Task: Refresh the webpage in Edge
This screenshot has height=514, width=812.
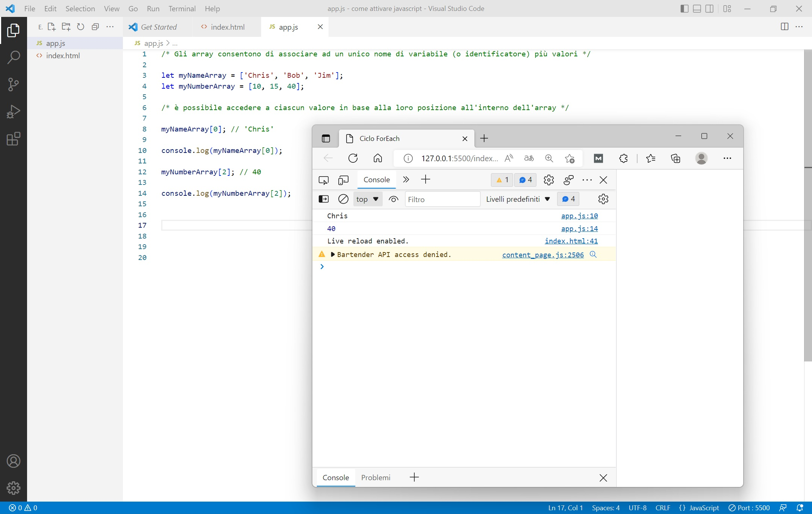Action: [x=353, y=158]
